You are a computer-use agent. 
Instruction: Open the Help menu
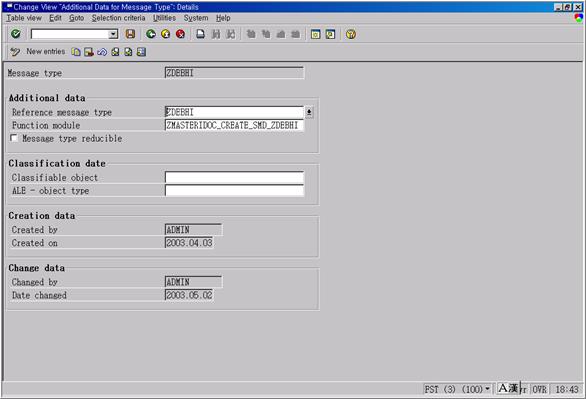click(223, 18)
